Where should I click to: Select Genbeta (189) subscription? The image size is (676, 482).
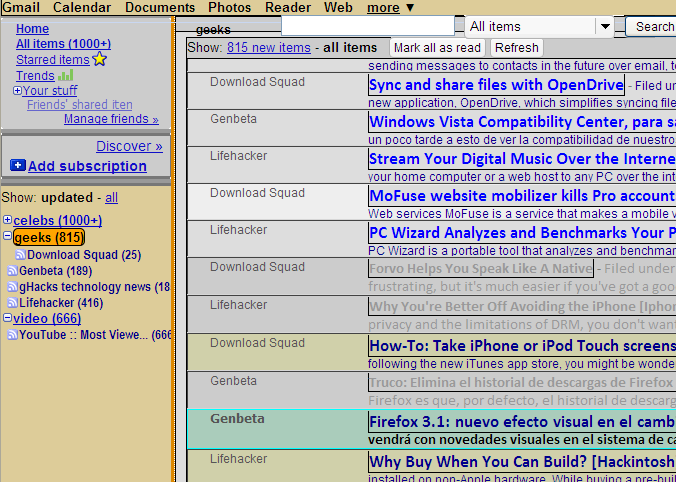(56, 271)
